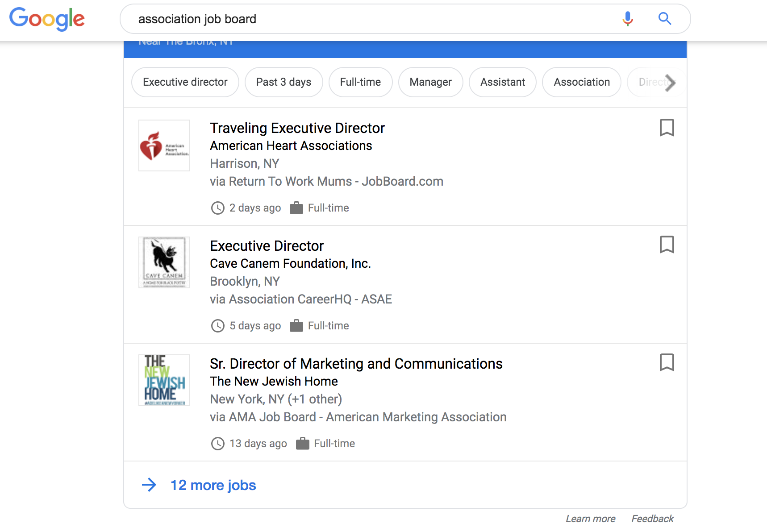Select the Association filter chip

582,82
